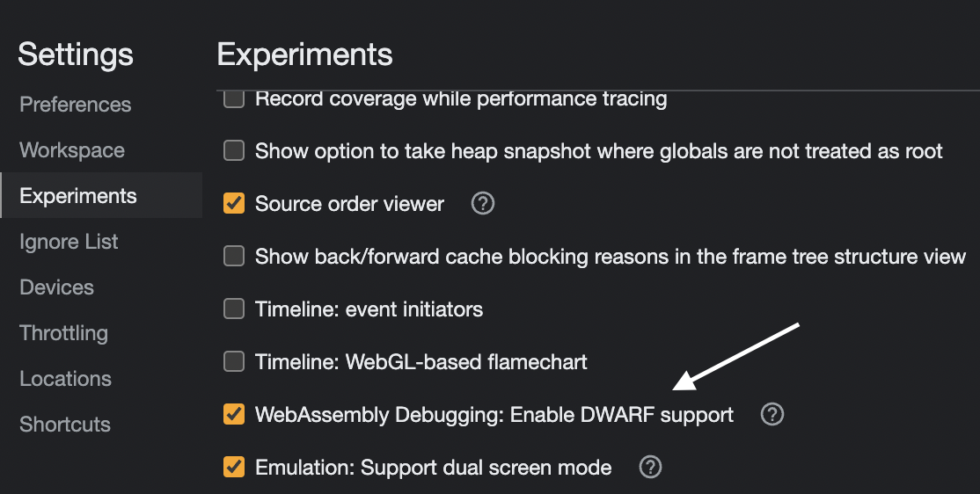980x494 pixels.
Task: Open the Devices settings tab
Action: point(56,287)
